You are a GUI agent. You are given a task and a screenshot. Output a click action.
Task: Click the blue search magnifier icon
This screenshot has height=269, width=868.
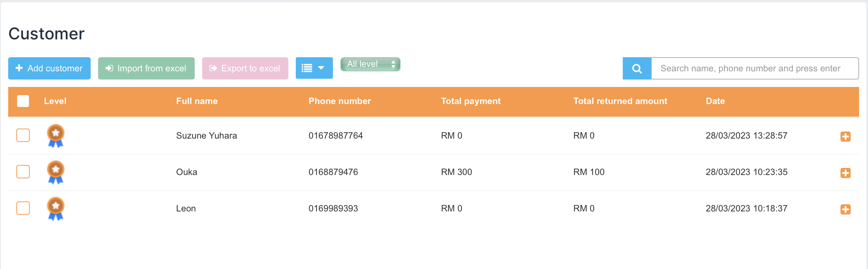point(637,68)
